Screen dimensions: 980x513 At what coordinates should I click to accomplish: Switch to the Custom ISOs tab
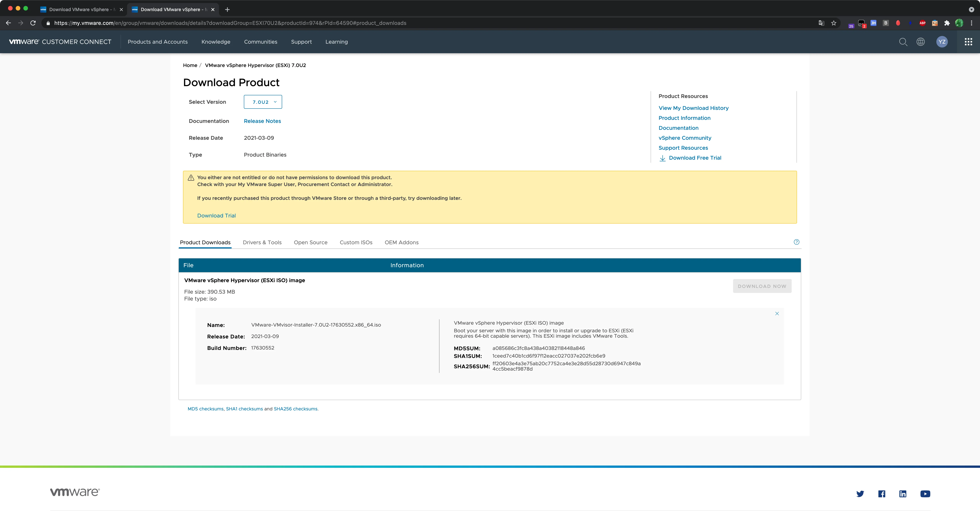(356, 242)
